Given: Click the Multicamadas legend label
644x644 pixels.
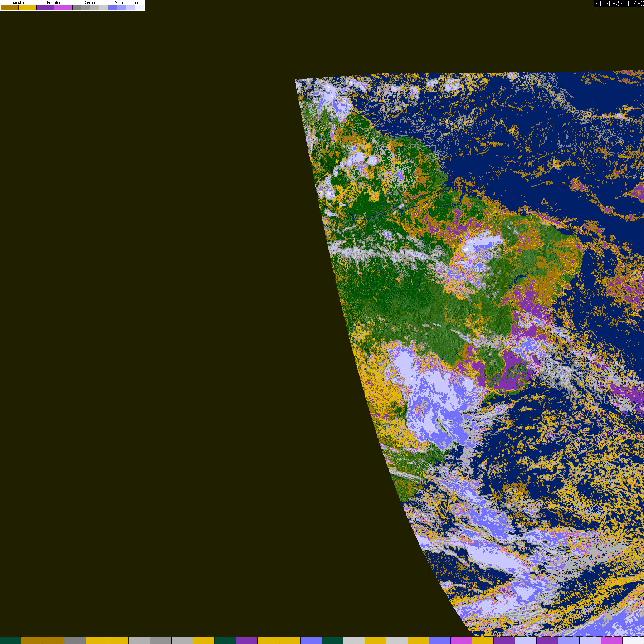Looking at the screenshot, I should (x=126, y=3).
